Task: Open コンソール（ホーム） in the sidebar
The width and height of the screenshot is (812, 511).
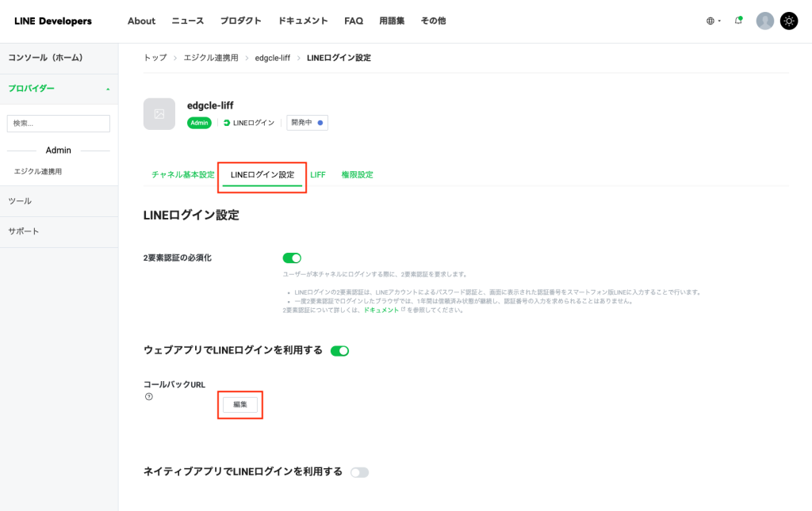Action: 59,58
